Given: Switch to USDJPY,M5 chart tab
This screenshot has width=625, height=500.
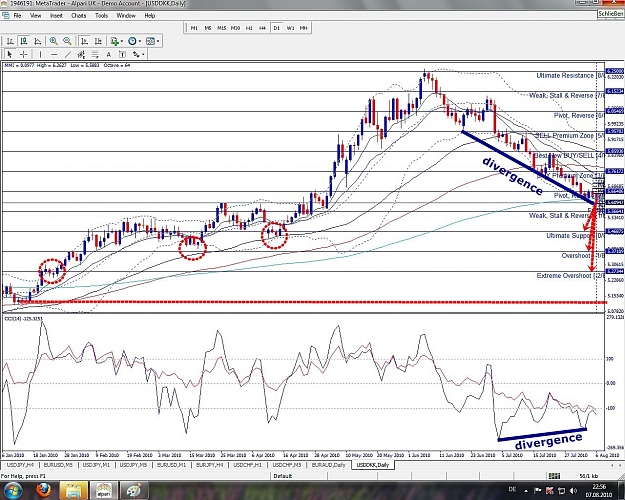Looking at the screenshot, I should click(x=134, y=465).
